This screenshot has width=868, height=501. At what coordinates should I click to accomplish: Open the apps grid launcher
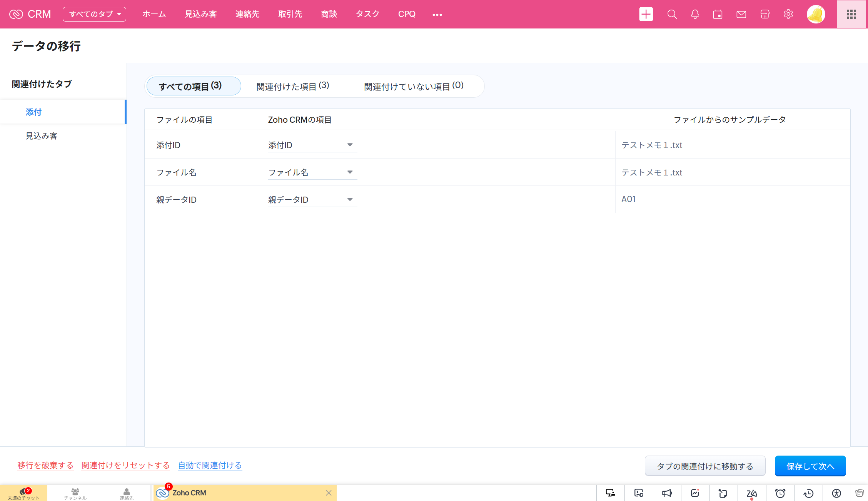click(x=851, y=14)
